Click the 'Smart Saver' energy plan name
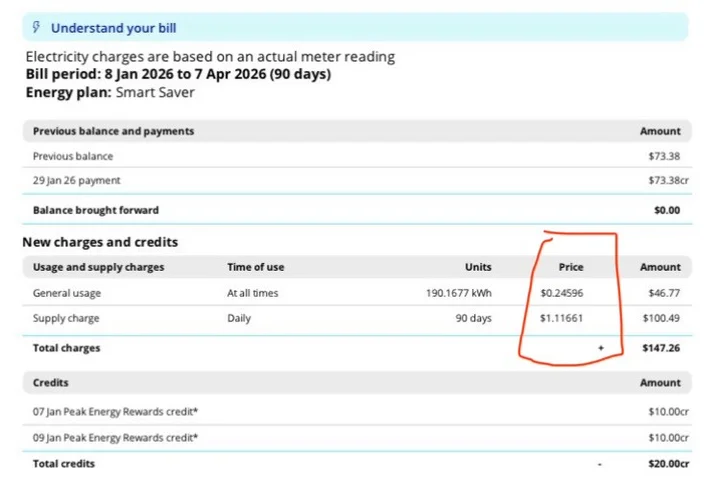Screen dimensions: 720x504 pos(155,92)
